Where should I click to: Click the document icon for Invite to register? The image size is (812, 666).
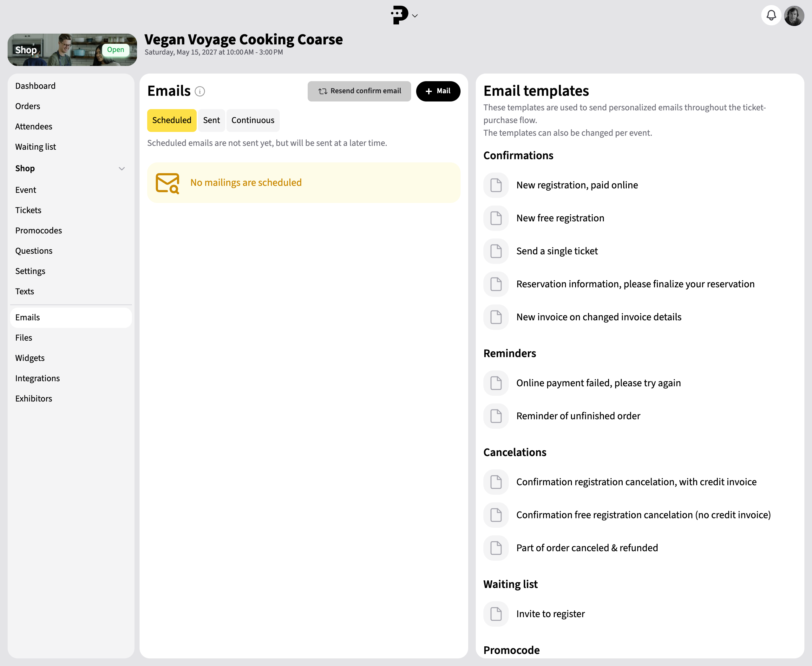tap(496, 614)
